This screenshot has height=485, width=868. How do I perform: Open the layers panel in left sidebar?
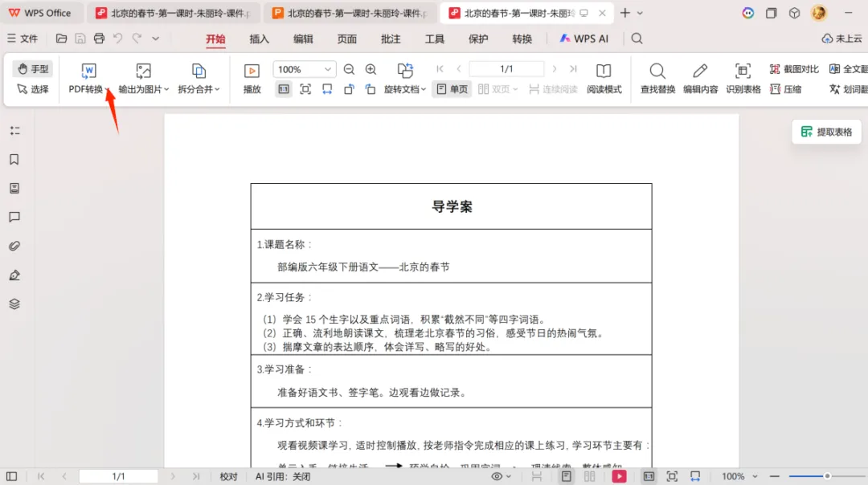tap(14, 304)
